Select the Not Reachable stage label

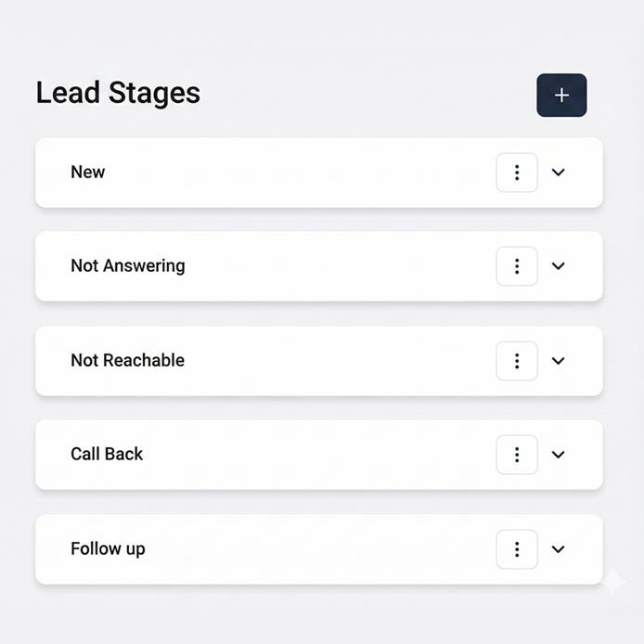(x=128, y=360)
